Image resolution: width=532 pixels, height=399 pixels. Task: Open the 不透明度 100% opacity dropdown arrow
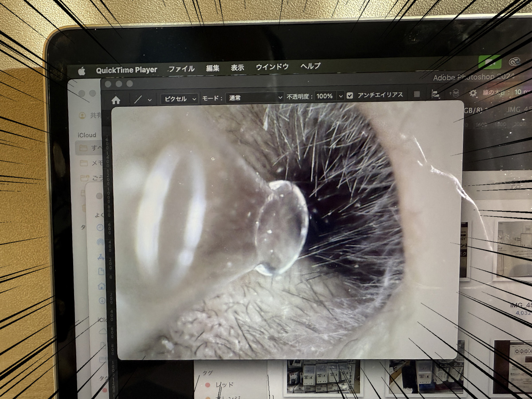coord(340,96)
